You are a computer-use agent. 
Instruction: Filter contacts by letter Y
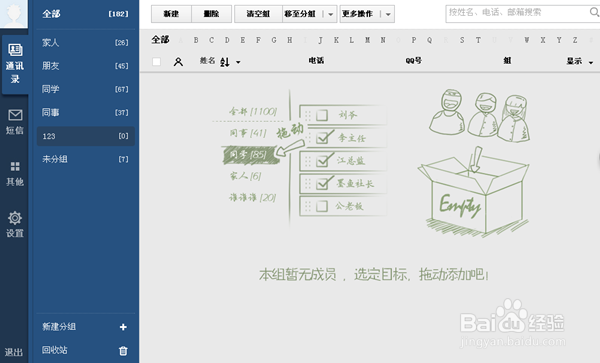[x=559, y=40]
